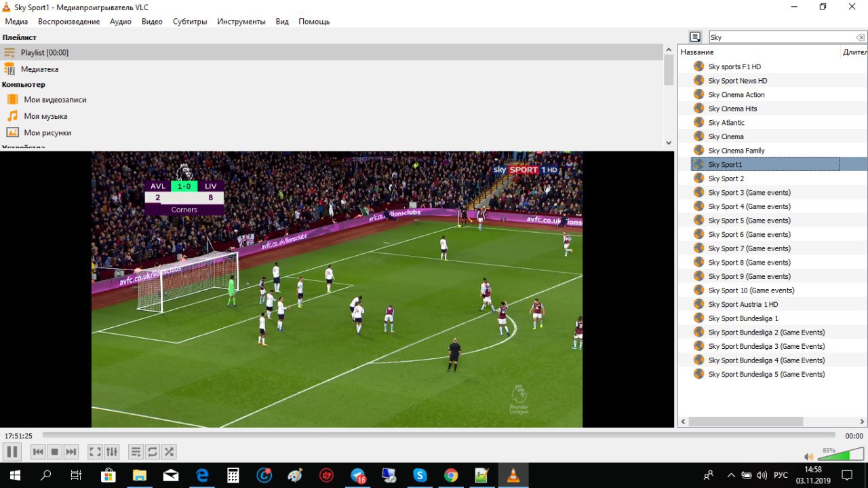Click the football video display
The height and width of the screenshot is (488, 868).
point(337,289)
